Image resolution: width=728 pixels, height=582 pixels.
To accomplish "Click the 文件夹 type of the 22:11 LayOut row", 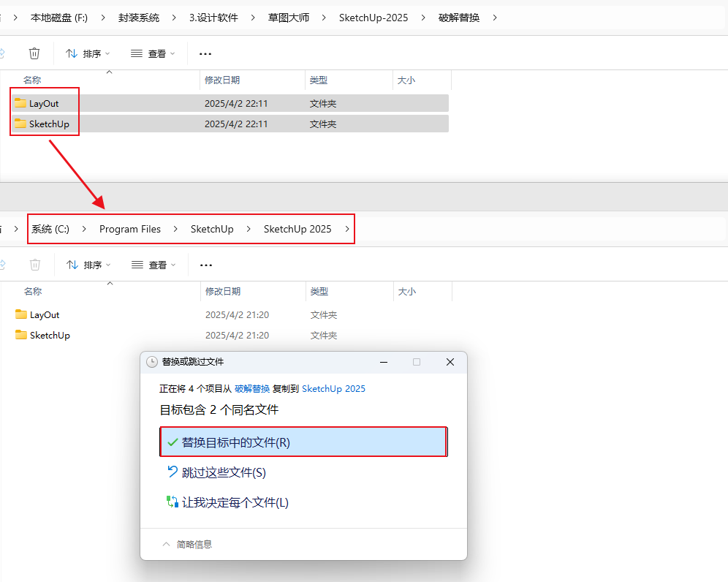I will 323,103.
